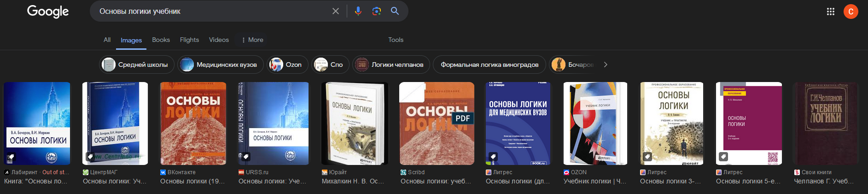Click the Scribd source label

pyautogui.click(x=416, y=172)
